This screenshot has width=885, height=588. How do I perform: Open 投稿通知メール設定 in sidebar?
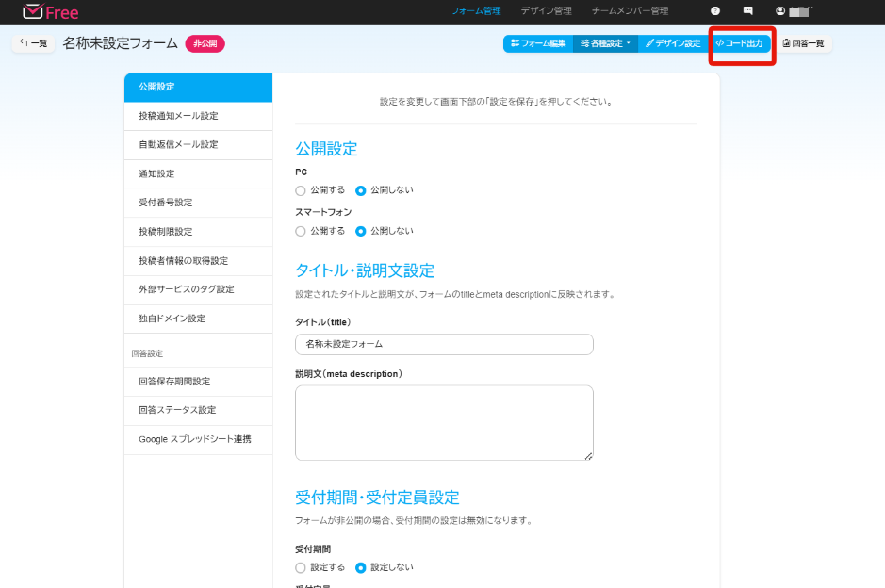[178, 116]
